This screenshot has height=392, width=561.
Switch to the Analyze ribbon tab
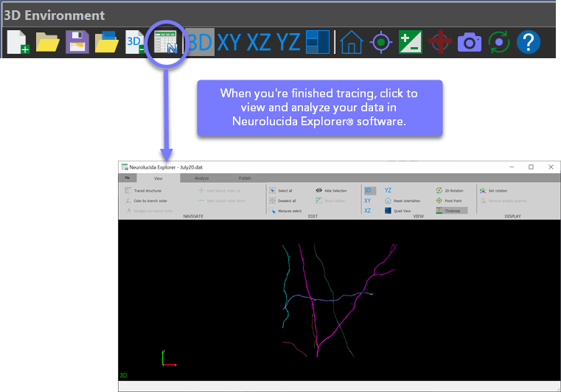(x=202, y=178)
